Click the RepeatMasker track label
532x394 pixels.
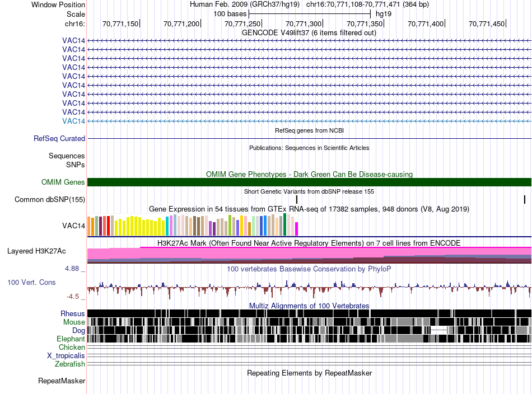(x=62, y=381)
